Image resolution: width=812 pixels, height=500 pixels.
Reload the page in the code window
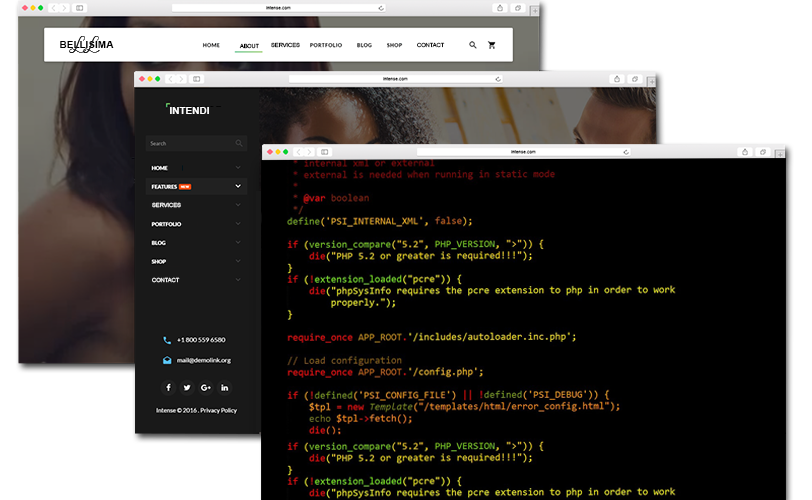pyautogui.click(x=626, y=152)
